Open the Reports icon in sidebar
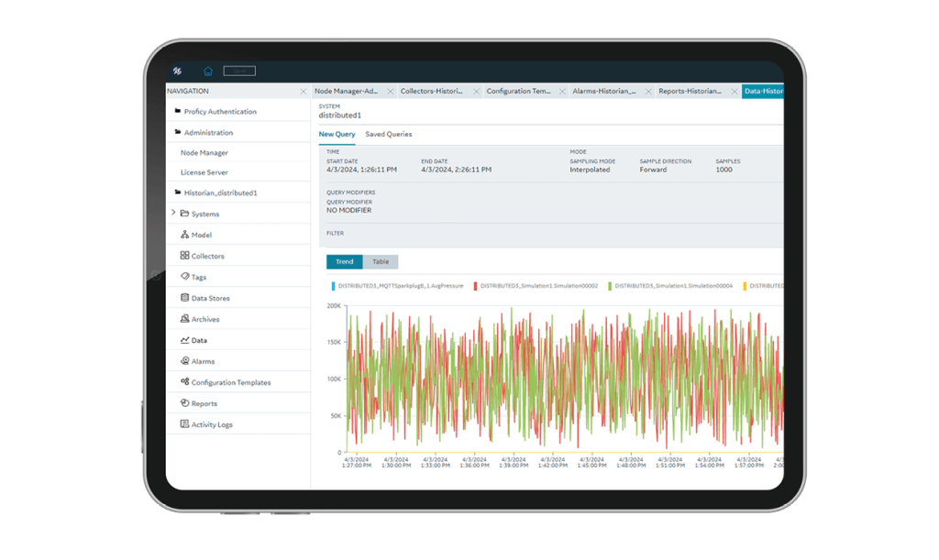 pyautogui.click(x=184, y=404)
